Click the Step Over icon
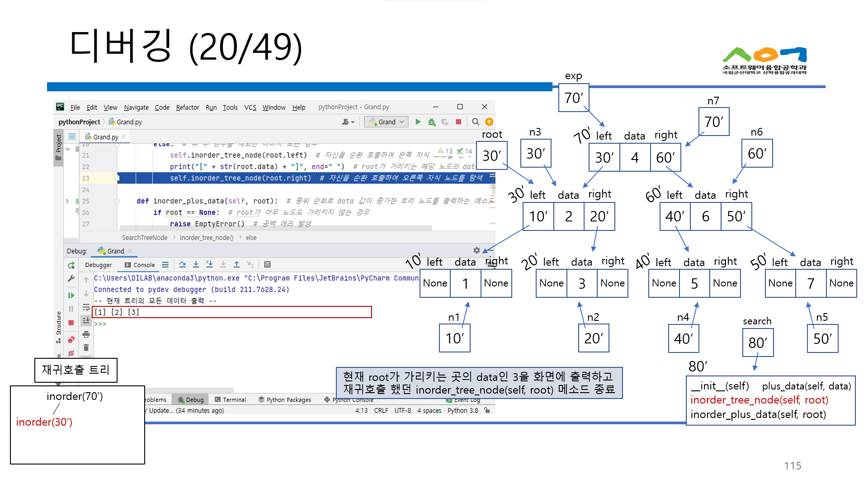Screen dimensions: 868x488 pyautogui.click(x=182, y=264)
